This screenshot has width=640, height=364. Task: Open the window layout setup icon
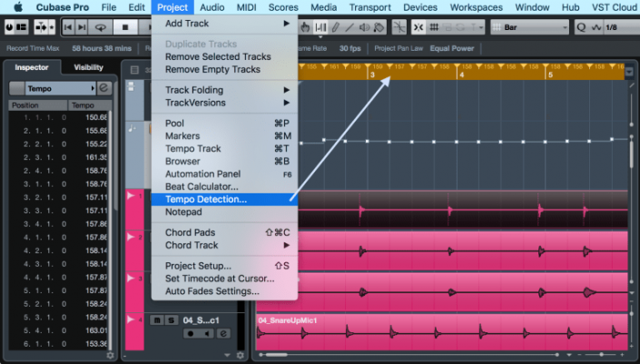coord(21,27)
